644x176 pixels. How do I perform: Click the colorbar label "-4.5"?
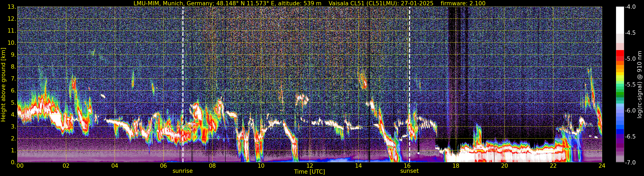[x=630, y=33]
